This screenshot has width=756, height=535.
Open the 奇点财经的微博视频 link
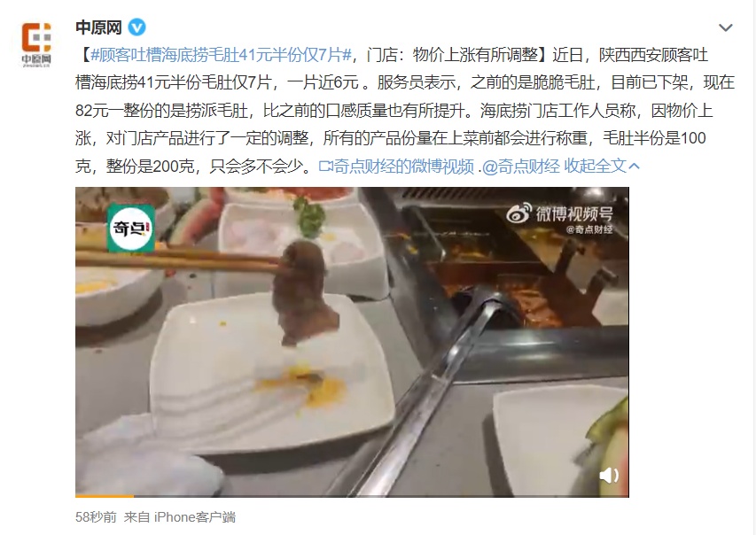[x=403, y=167]
